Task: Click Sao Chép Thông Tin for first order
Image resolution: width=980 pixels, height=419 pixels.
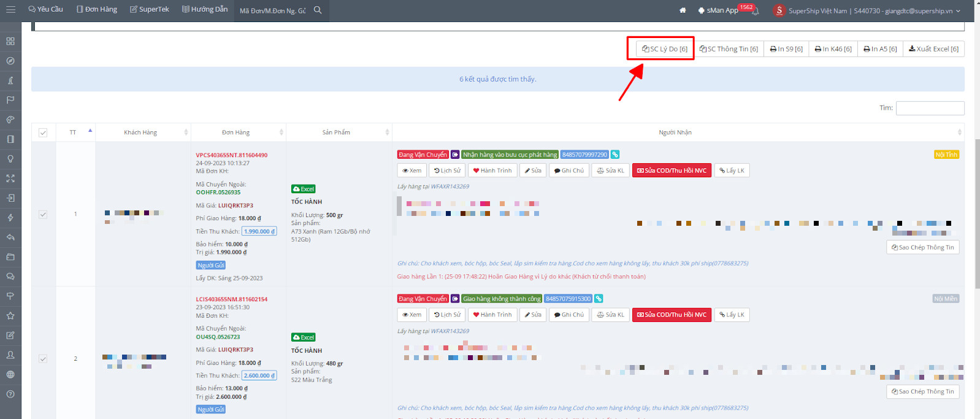Action: pyautogui.click(x=922, y=247)
